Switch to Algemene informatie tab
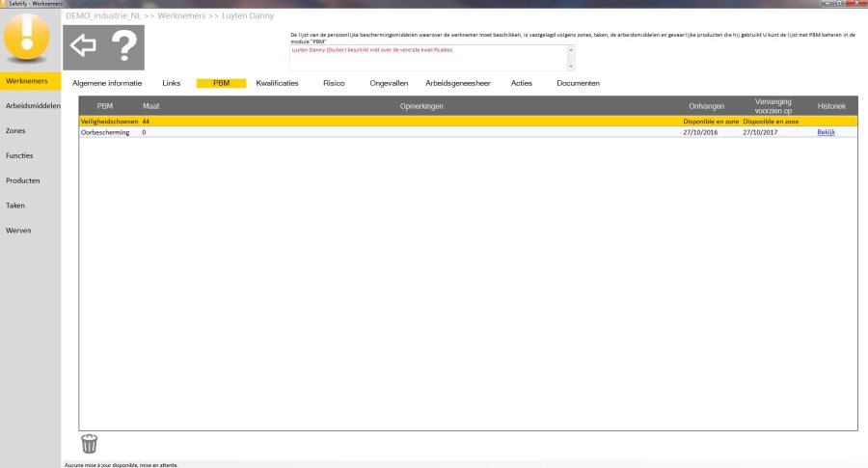The image size is (868, 468). tap(107, 83)
